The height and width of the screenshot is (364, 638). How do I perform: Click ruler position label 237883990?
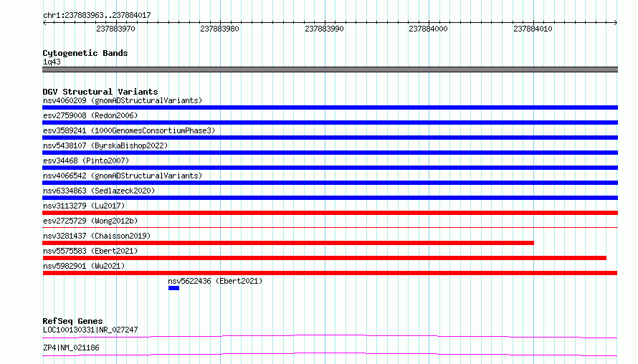pyautogui.click(x=324, y=29)
